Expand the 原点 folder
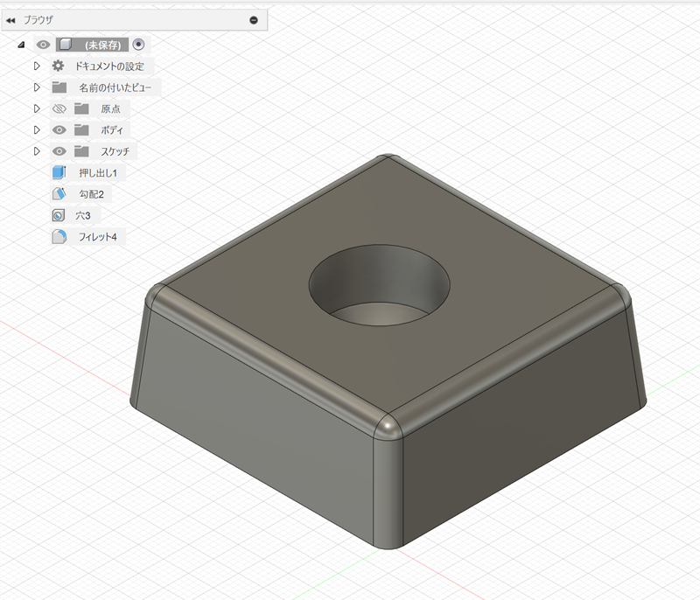 click(37, 108)
